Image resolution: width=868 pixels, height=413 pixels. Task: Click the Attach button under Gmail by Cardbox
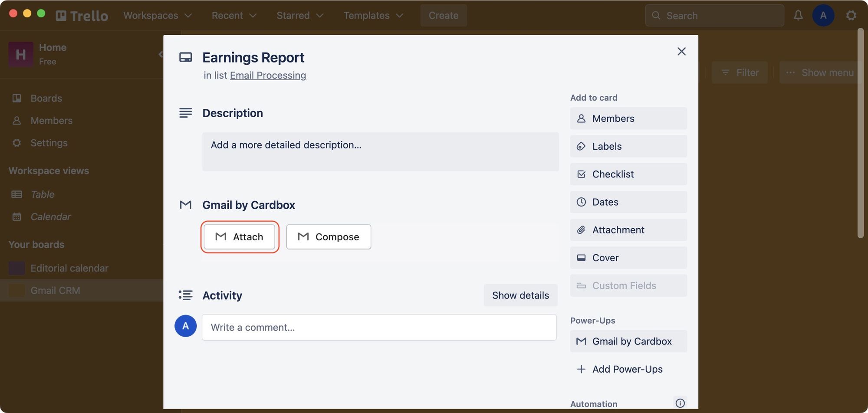pos(239,237)
